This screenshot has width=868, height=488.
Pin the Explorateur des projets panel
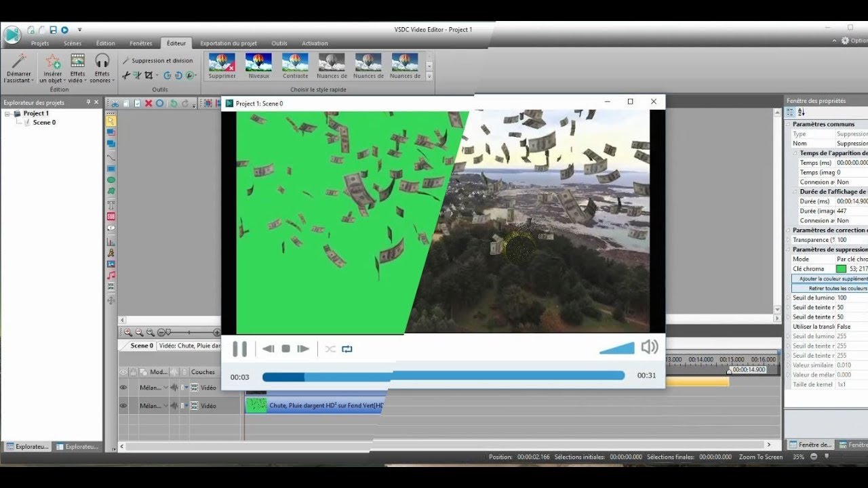tap(88, 102)
